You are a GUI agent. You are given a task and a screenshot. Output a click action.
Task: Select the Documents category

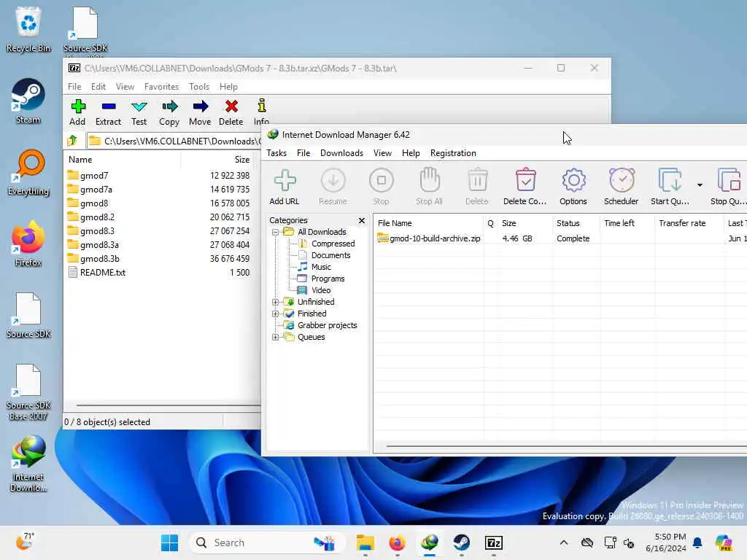pyautogui.click(x=330, y=255)
